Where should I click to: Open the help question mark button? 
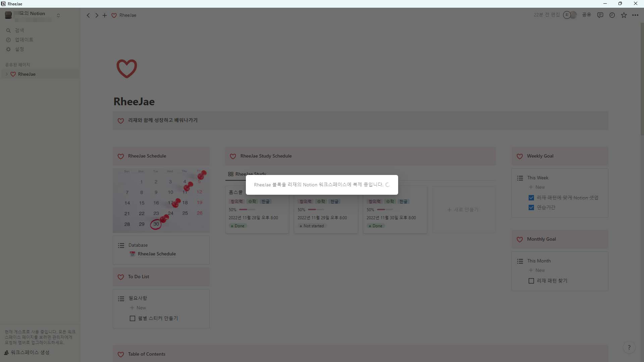point(629,348)
